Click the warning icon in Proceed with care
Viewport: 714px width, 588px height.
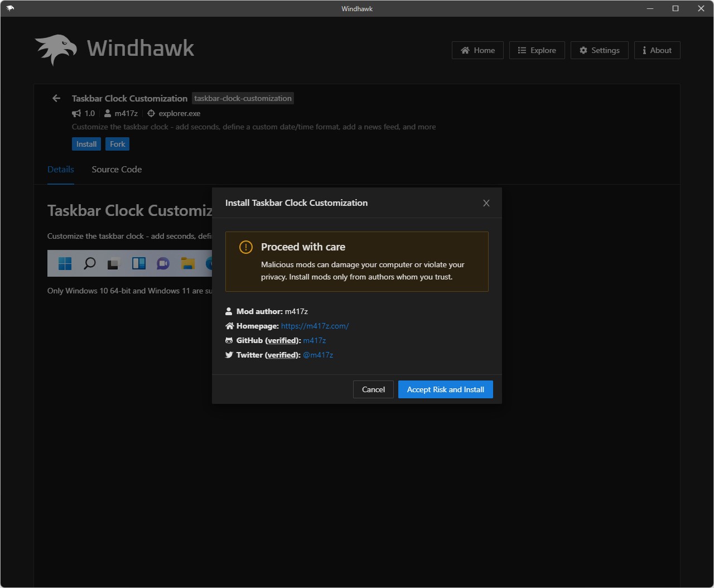click(x=245, y=247)
